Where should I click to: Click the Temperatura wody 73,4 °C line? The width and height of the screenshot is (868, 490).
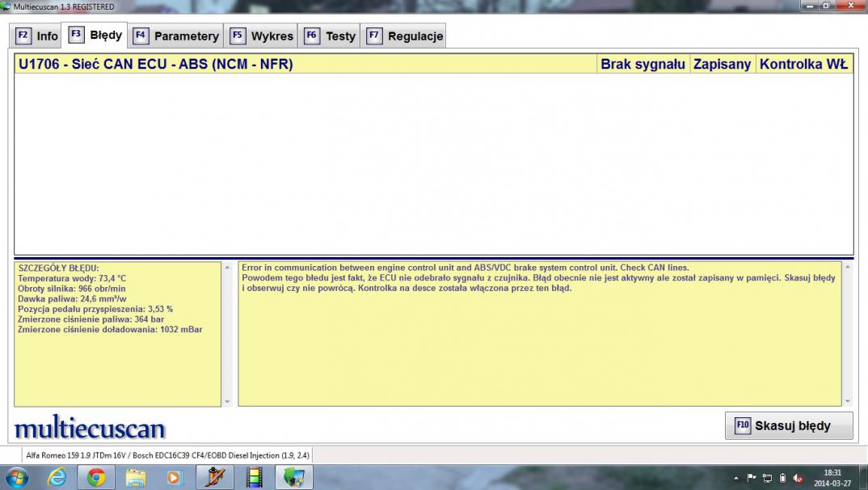click(x=72, y=278)
